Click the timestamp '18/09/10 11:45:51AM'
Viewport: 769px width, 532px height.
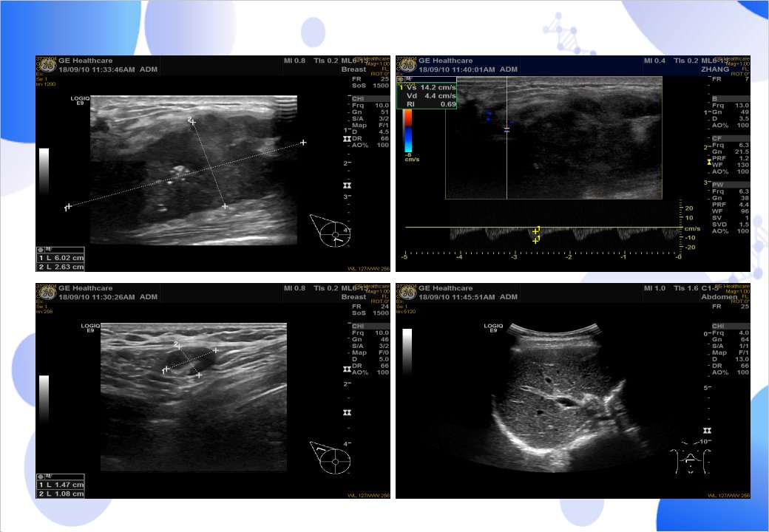[457, 297]
